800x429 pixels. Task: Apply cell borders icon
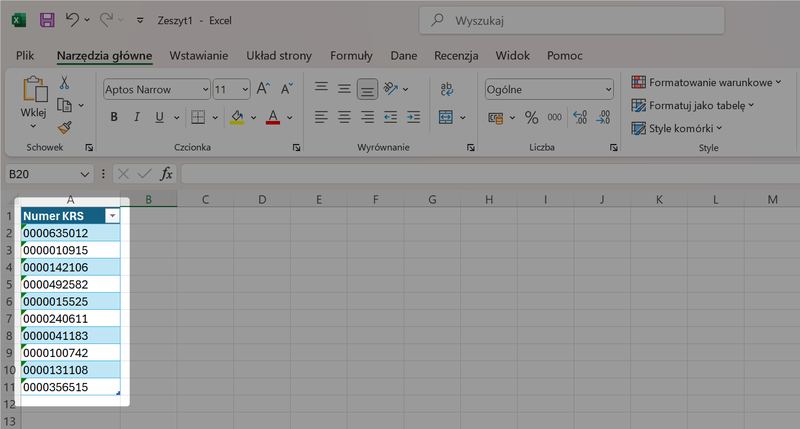tap(198, 117)
